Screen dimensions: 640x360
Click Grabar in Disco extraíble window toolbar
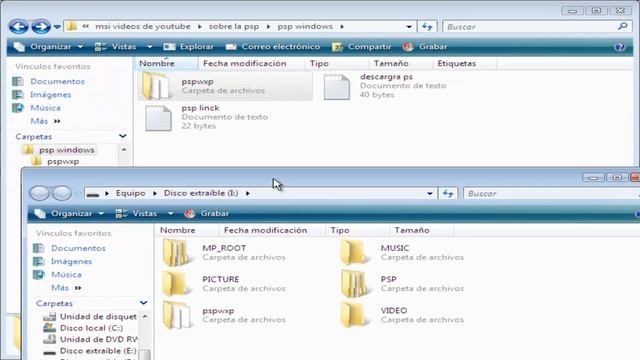207,213
